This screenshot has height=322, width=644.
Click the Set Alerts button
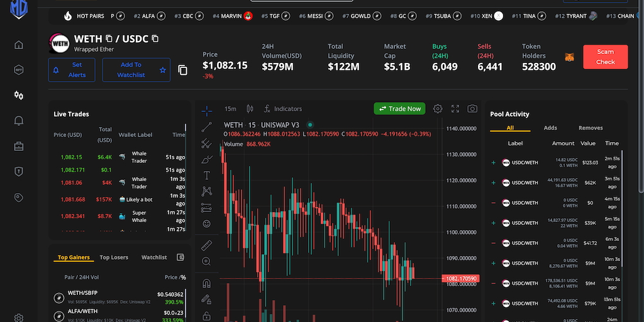(x=72, y=70)
